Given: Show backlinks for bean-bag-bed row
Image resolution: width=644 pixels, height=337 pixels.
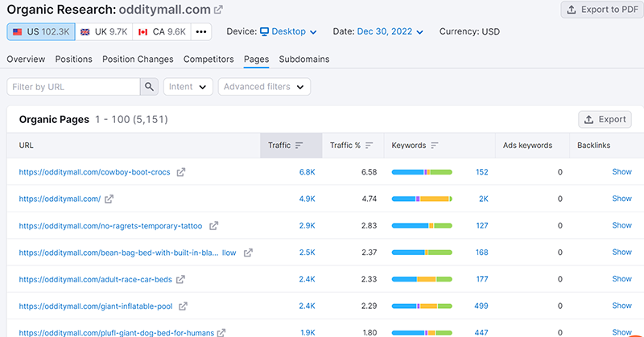Looking at the screenshot, I should coord(621,252).
